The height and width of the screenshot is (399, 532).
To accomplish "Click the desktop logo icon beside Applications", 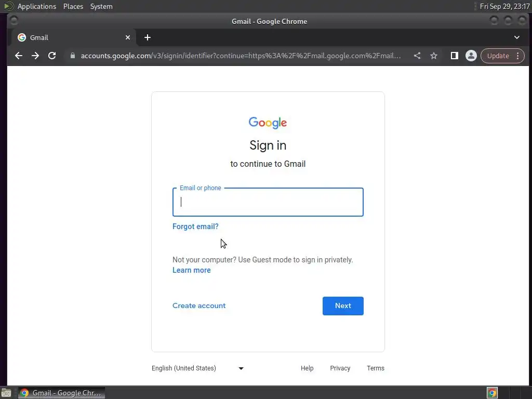I will [x=8, y=6].
